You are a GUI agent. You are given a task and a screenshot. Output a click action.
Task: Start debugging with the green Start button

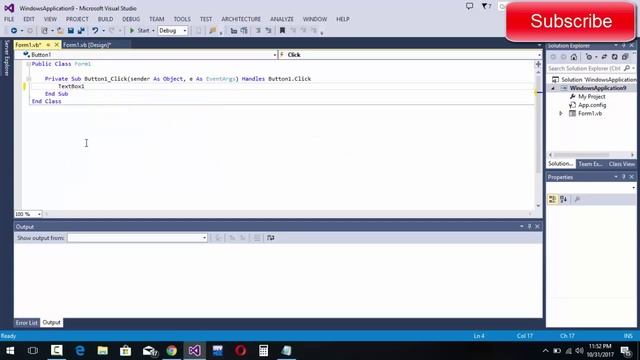coord(140,31)
